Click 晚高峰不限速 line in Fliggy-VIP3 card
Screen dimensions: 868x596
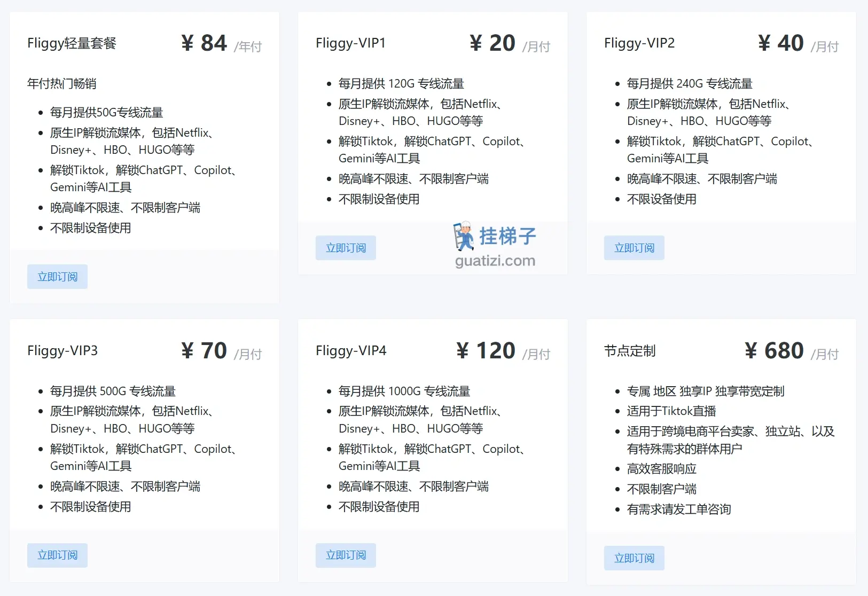(126, 487)
